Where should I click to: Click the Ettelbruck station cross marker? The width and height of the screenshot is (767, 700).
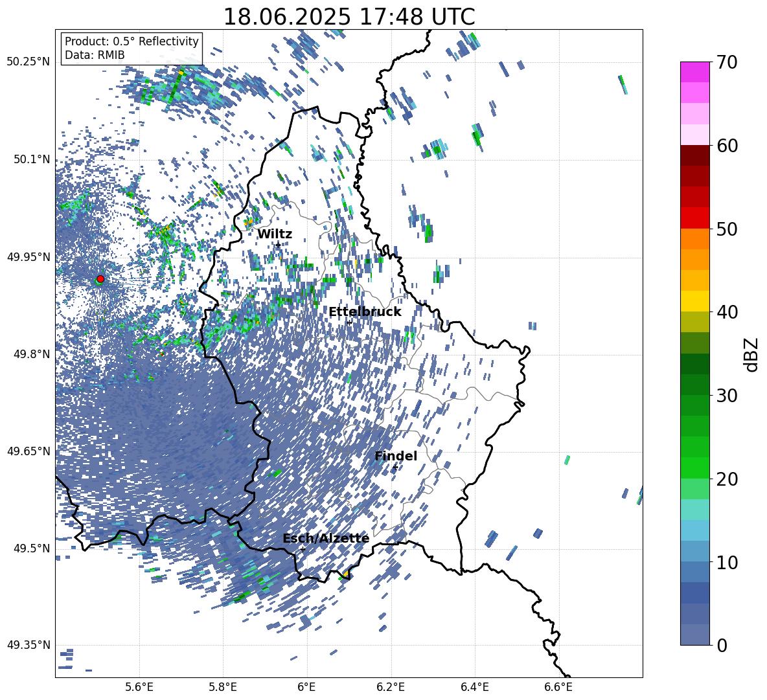[349, 322]
